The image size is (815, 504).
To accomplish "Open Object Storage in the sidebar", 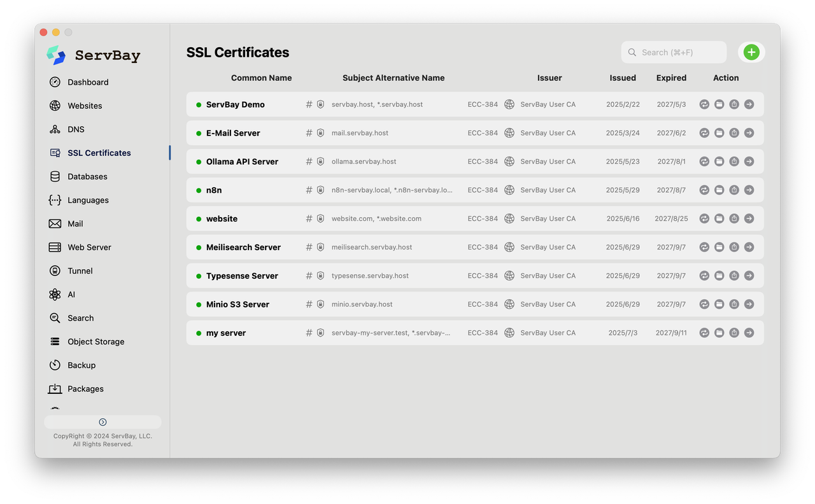I will click(x=96, y=341).
